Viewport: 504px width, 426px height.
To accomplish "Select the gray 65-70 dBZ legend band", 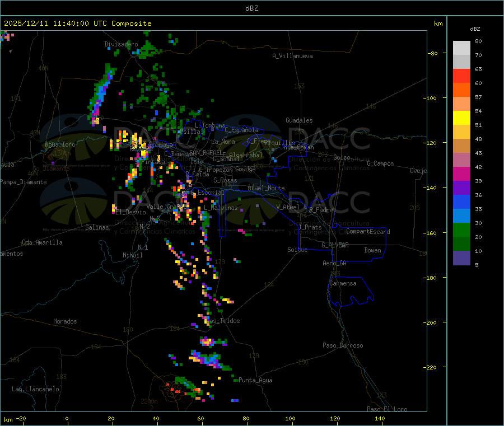I will tap(461, 62).
